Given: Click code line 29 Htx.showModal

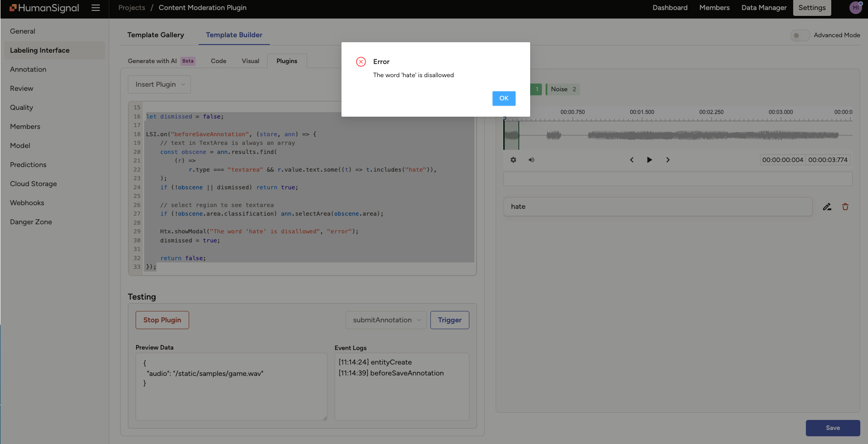Looking at the screenshot, I should pos(259,232).
